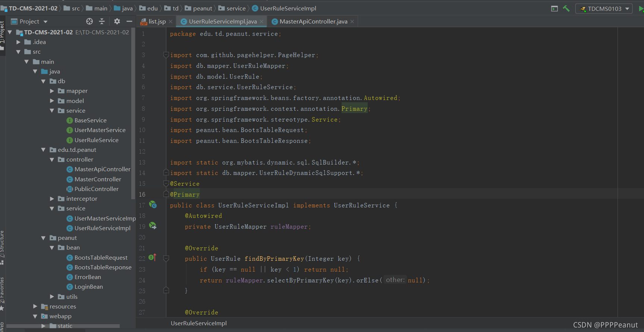Close the list.jsp tab
The width and height of the screenshot is (644, 332).
tap(170, 21)
